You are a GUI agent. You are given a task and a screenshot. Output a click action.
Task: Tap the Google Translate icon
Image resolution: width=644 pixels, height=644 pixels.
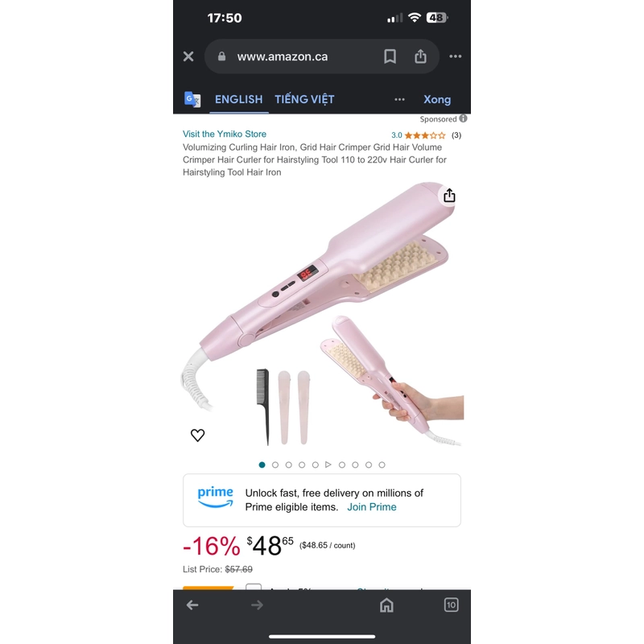[192, 99]
